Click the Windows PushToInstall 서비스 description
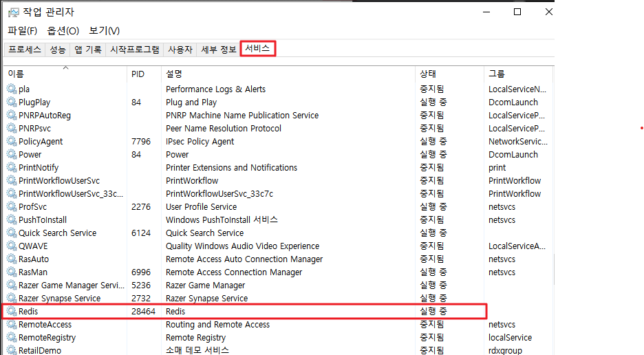This screenshot has width=644, height=355. 222,220
